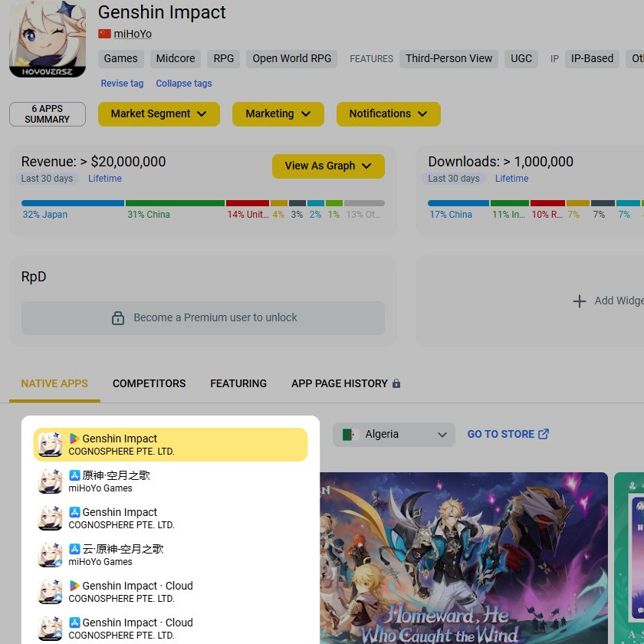Click App Store icon on last Genshin Impact · Cloud row

[x=74, y=623]
